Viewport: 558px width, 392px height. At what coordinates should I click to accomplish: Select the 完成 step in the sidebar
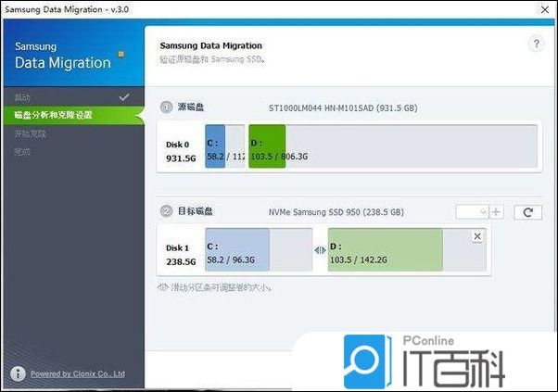22,152
